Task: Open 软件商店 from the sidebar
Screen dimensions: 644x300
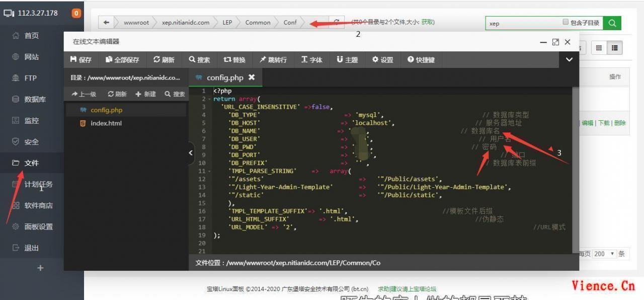Action: click(33, 205)
